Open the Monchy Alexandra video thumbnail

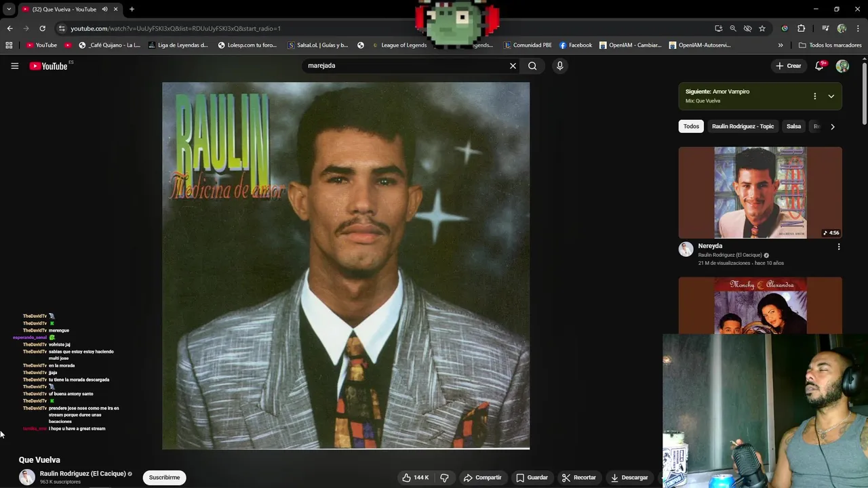coord(760,305)
